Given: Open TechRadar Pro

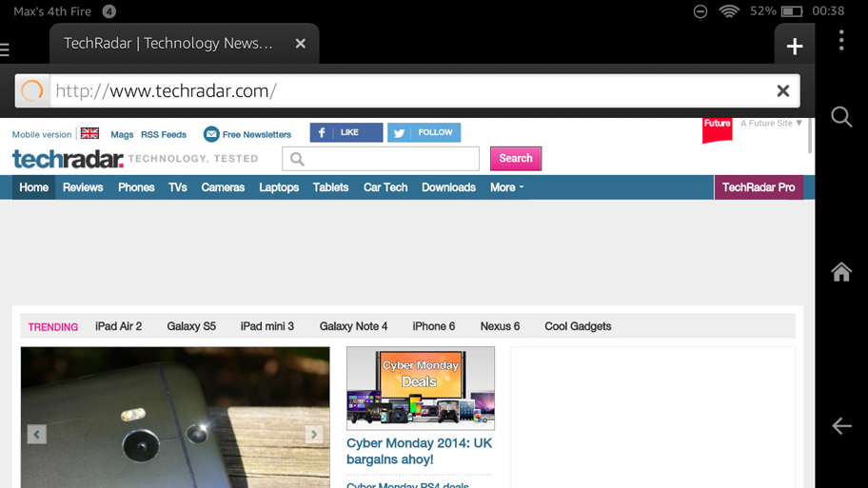Looking at the screenshot, I should point(759,187).
